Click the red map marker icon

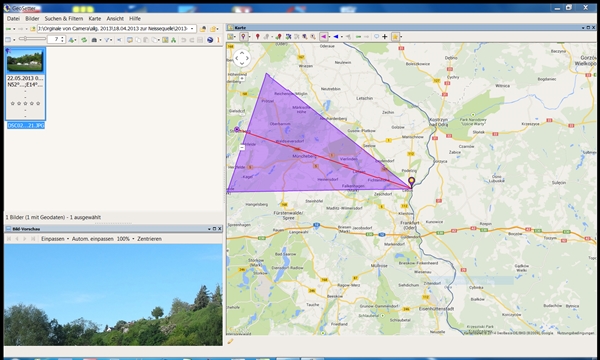[x=258, y=36]
